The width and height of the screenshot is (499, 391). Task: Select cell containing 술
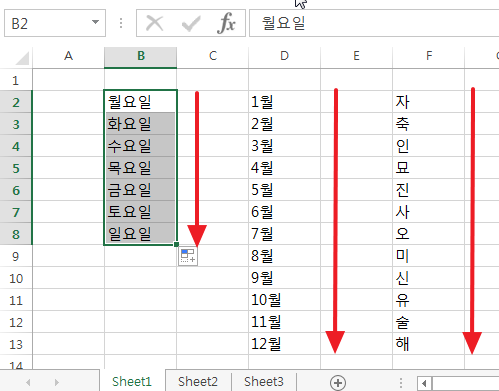click(429, 322)
